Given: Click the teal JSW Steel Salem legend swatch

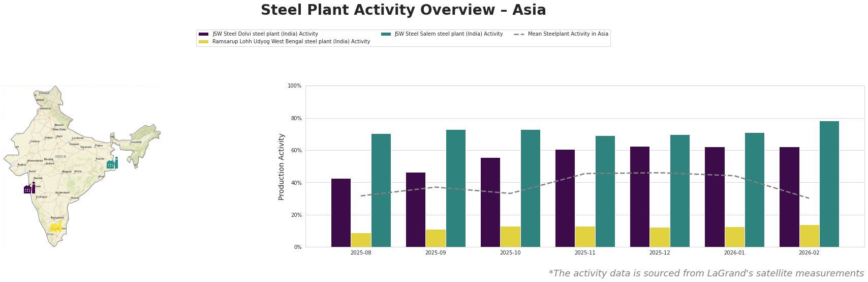Looking at the screenshot, I should (386, 34).
